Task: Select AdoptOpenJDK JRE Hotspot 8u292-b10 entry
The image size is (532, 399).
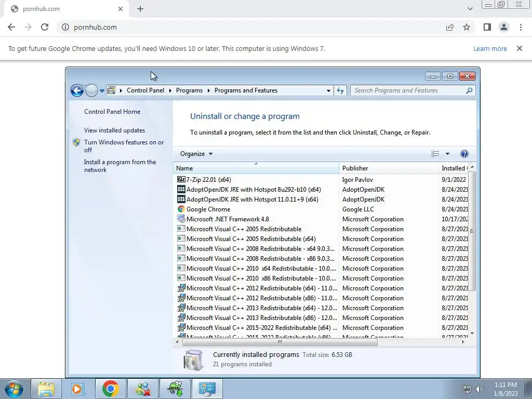Action: [249, 189]
